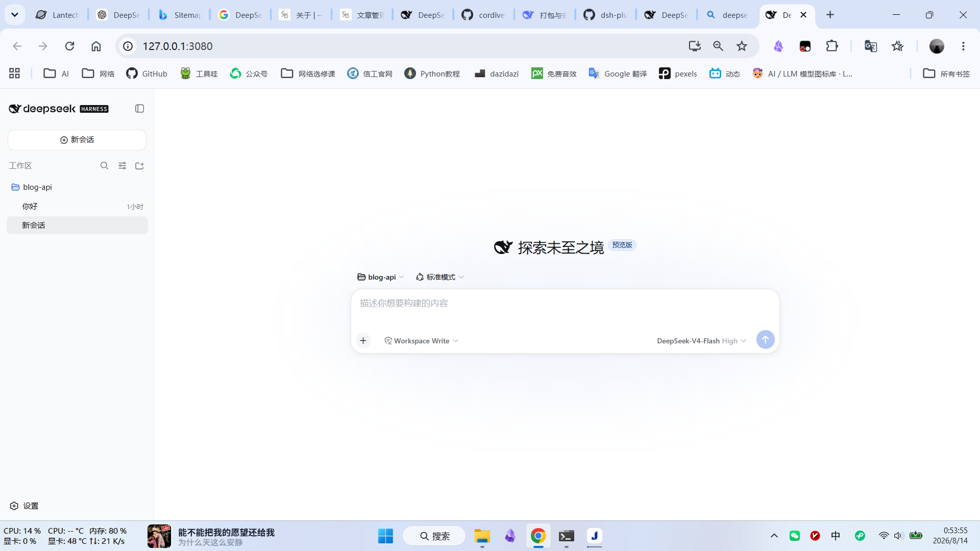Screen dimensions: 980x551
Task: Open the tab search dropdown arrow
Action: 15,15
